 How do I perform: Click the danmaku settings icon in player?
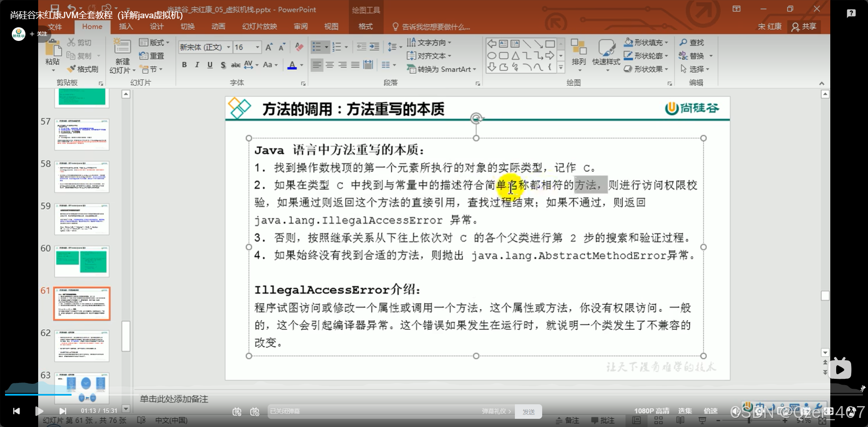[254, 412]
